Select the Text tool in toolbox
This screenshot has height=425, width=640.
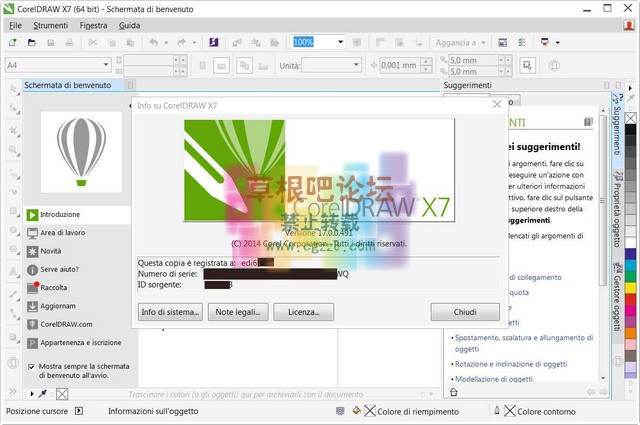[x=14, y=271]
